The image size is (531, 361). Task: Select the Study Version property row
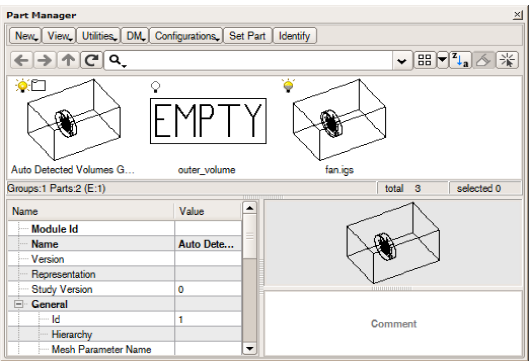click(125, 289)
